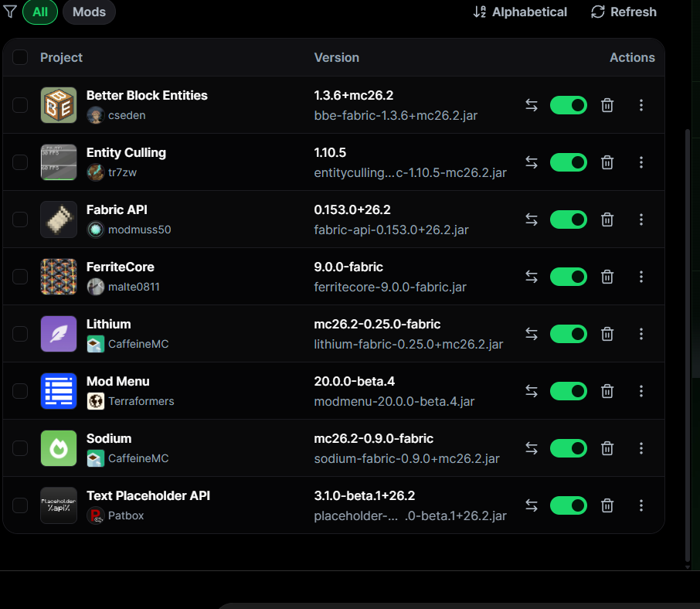Open more options for Fabric API
Screen dimensions: 700x609
[x=641, y=219]
